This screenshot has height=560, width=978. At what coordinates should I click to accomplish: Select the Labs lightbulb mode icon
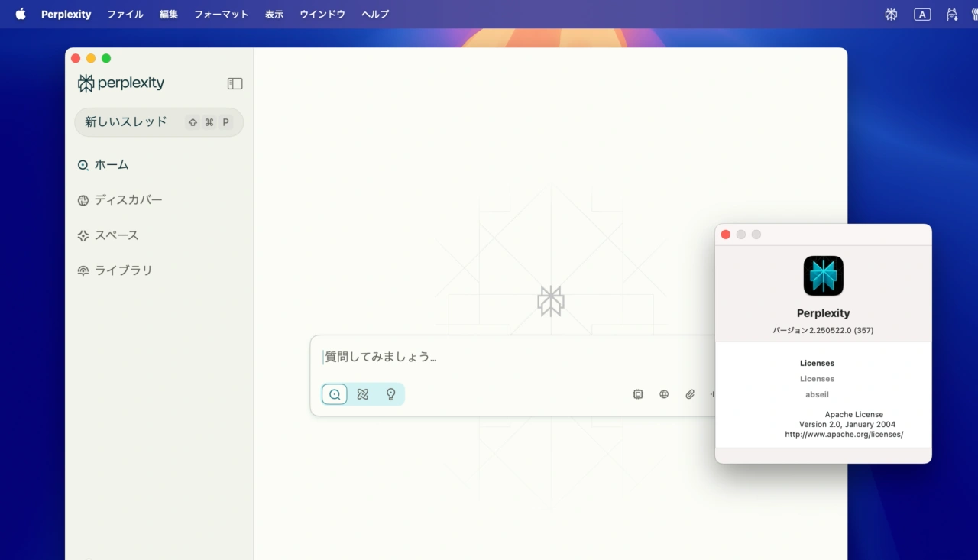pyautogui.click(x=391, y=394)
